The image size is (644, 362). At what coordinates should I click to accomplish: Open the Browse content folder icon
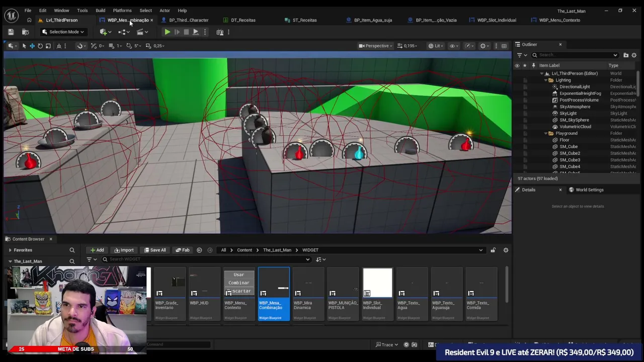tap(25, 32)
